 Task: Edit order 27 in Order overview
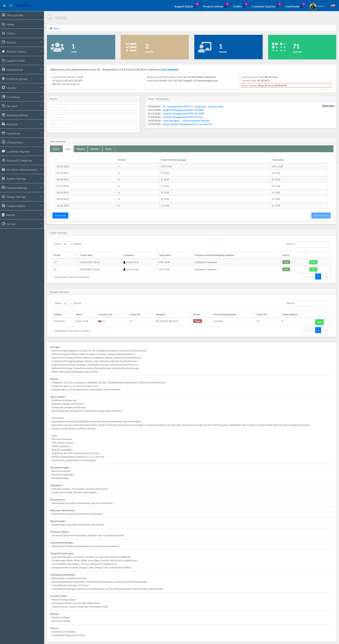(x=313, y=262)
